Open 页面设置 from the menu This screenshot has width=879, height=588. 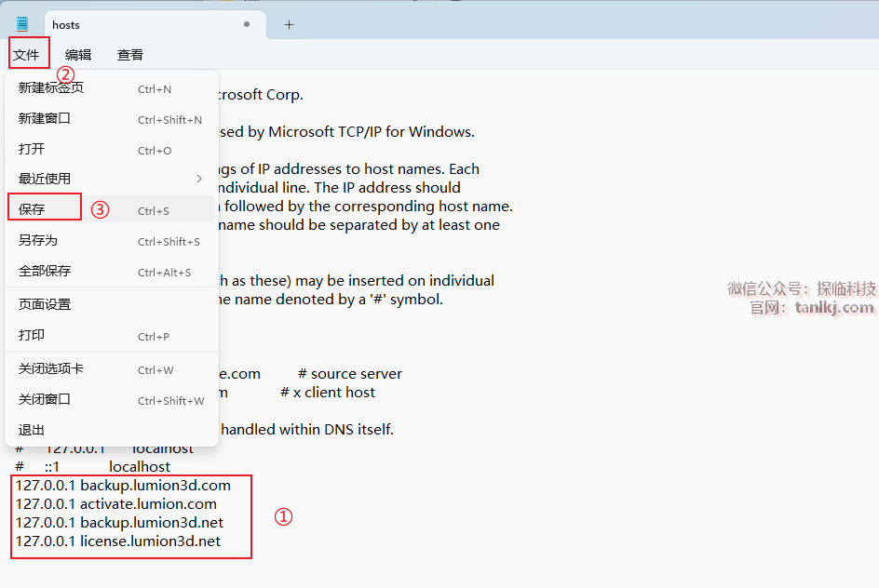pyautogui.click(x=45, y=304)
